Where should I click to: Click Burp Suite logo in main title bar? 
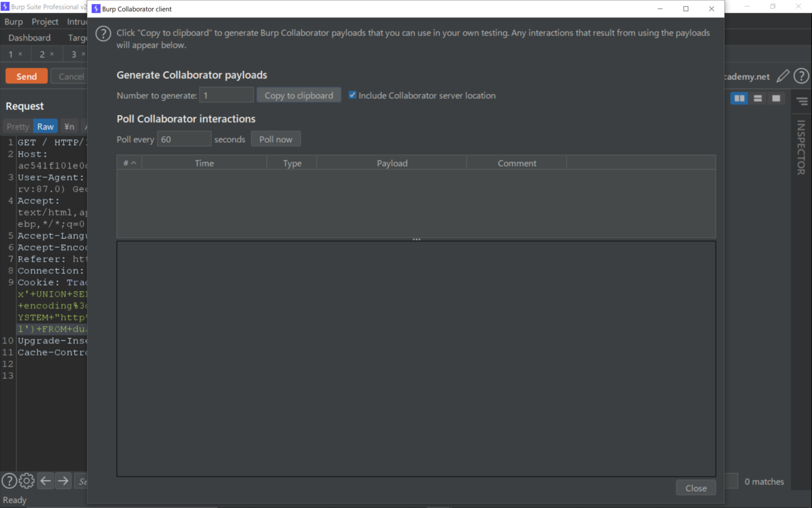5,6
